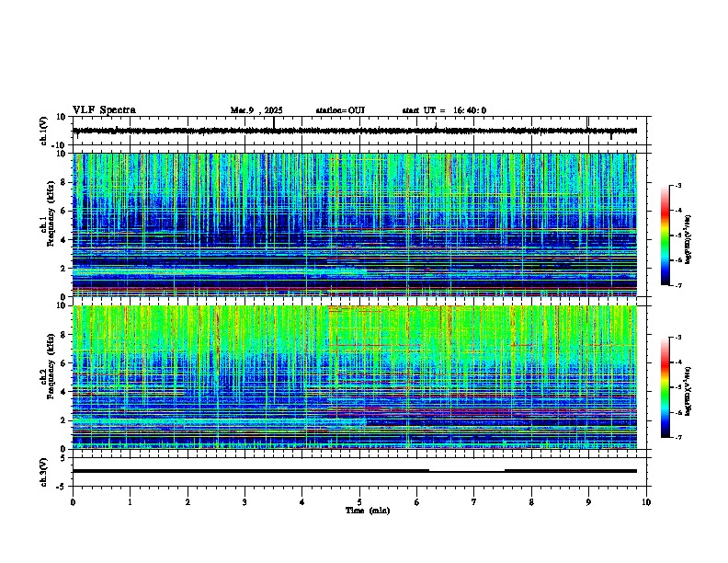Click the "-3" tick on ch.1 colorbar
The height and width of the screenshot is (563, 728).
click(x=677, y=185)
